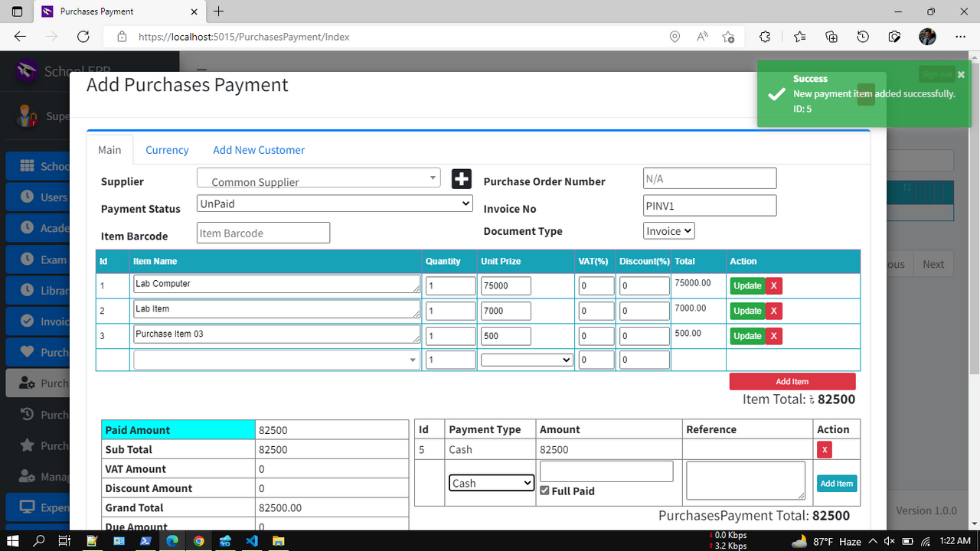The height and width of the screenshot is (551, 980).
Task: Switch to the Currency tab
Action: click(167, 150)
